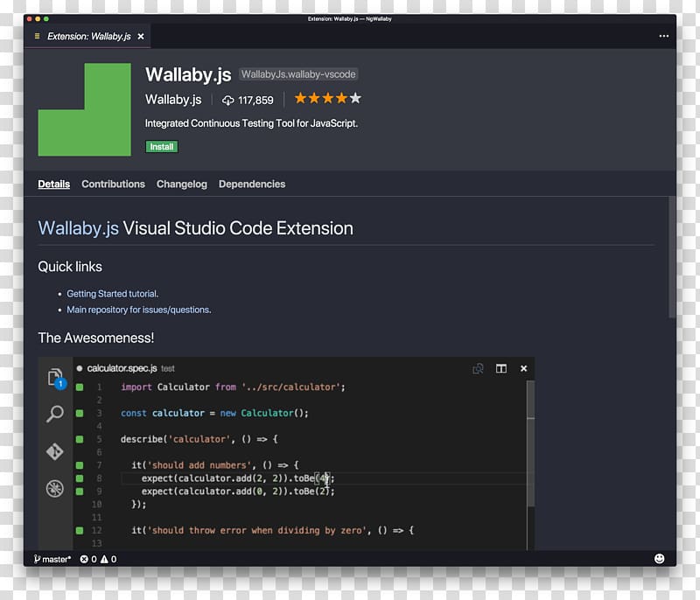Switch to the Dependencies tab

tap(252, 184)
